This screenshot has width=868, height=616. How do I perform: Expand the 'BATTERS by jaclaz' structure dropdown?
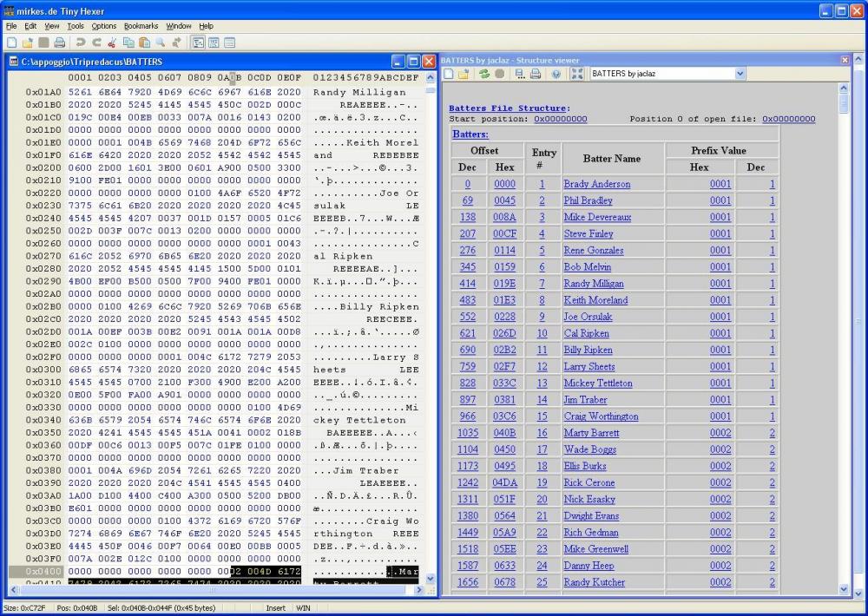point(740,75)
